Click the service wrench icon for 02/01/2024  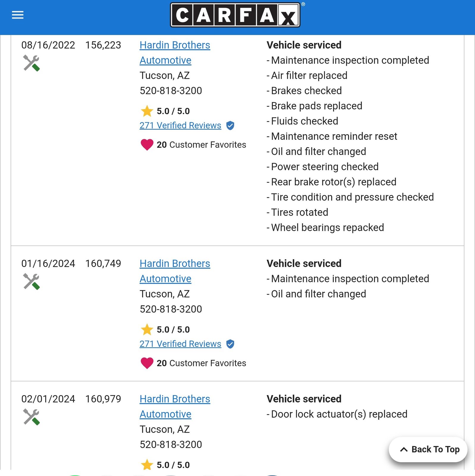point(31,417)
